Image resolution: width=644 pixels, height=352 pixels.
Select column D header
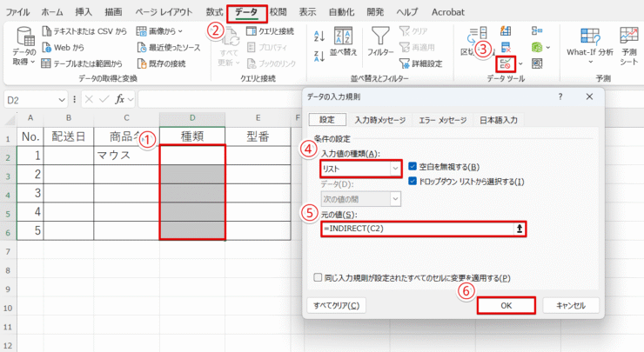pyautogui.click(x=192, y=118)
